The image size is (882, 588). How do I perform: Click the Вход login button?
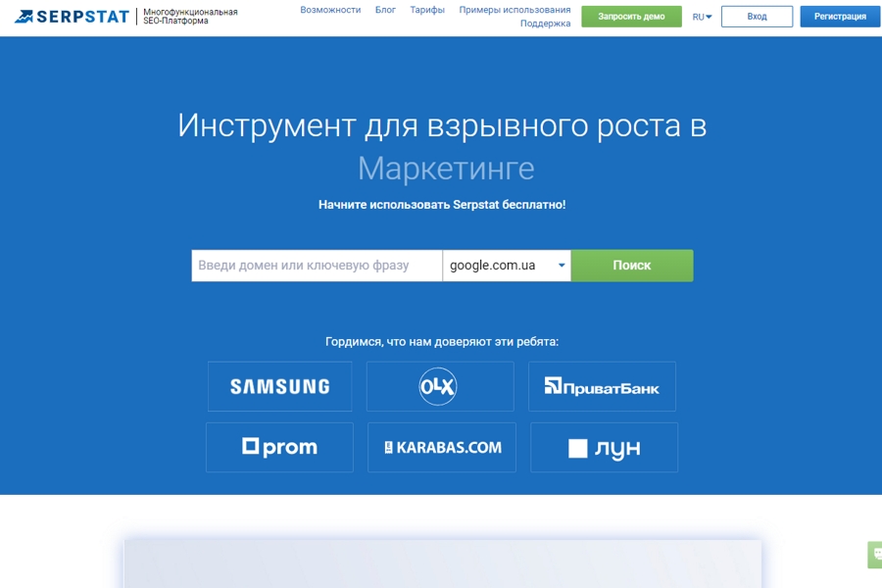[757, 17]
